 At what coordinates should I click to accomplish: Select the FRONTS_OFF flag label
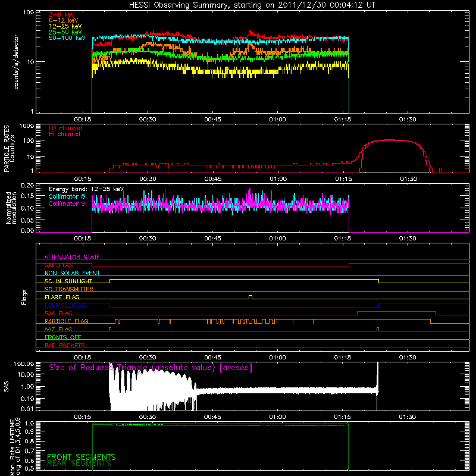[64, 337]
